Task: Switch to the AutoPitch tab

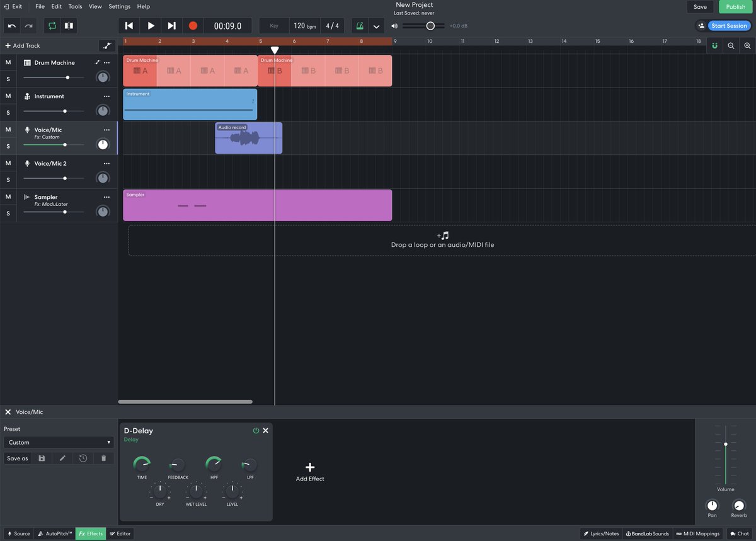Action: 55,533
